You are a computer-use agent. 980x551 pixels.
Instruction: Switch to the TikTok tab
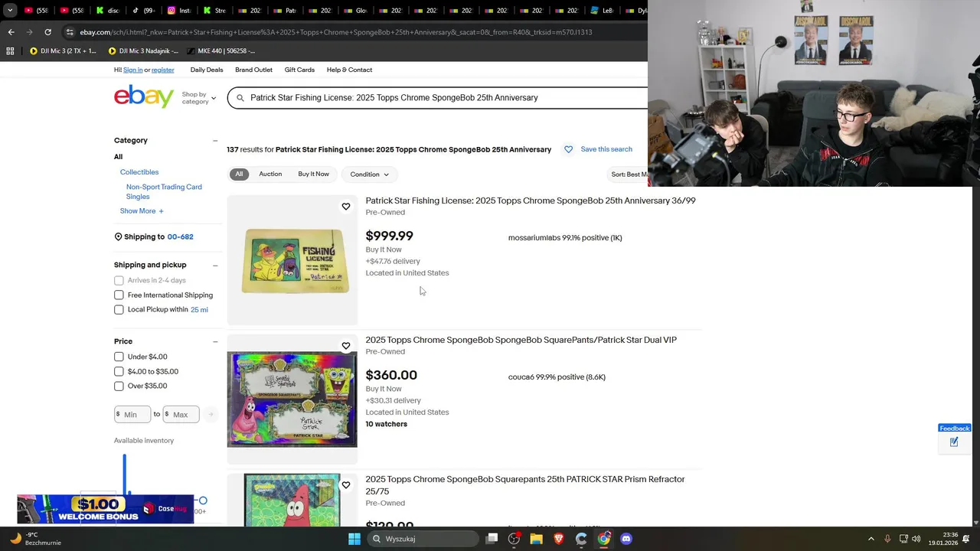click(x=142, y=11)
